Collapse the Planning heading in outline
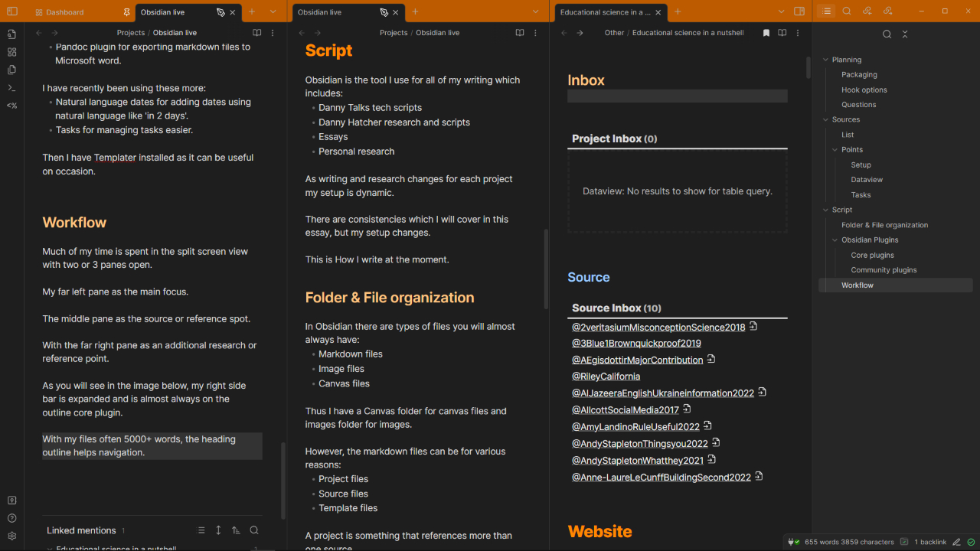This screenshot has height=551, width=980. pos(825,60)
